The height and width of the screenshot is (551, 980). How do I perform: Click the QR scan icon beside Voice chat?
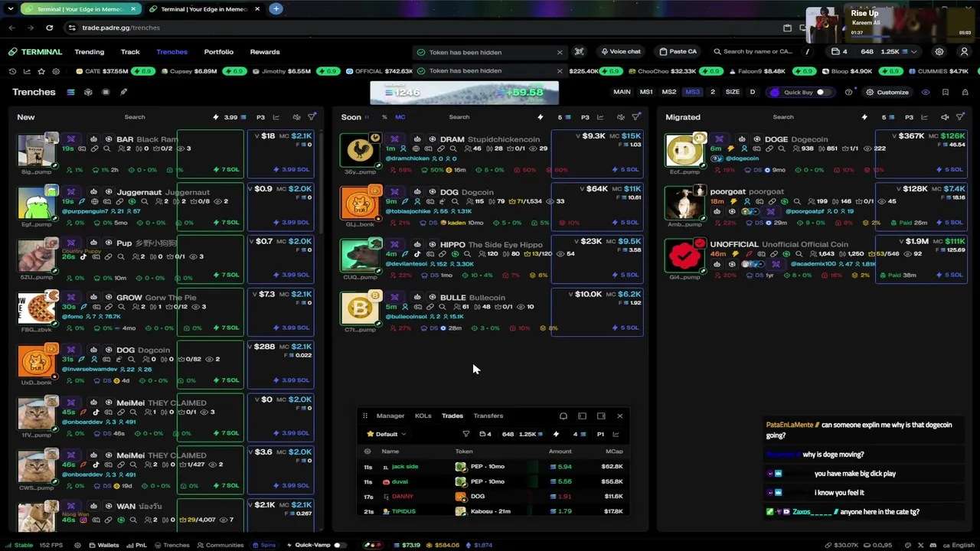(580, 52)
